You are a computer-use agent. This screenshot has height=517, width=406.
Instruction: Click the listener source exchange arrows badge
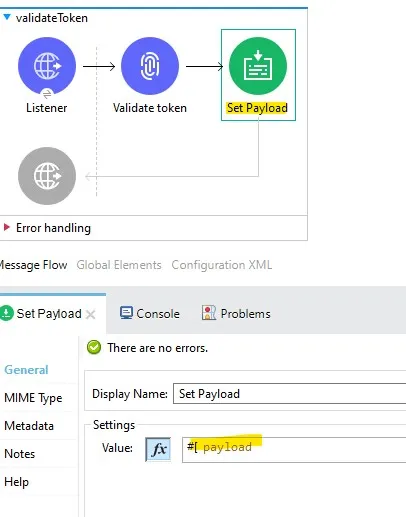(x=47, y=94)
